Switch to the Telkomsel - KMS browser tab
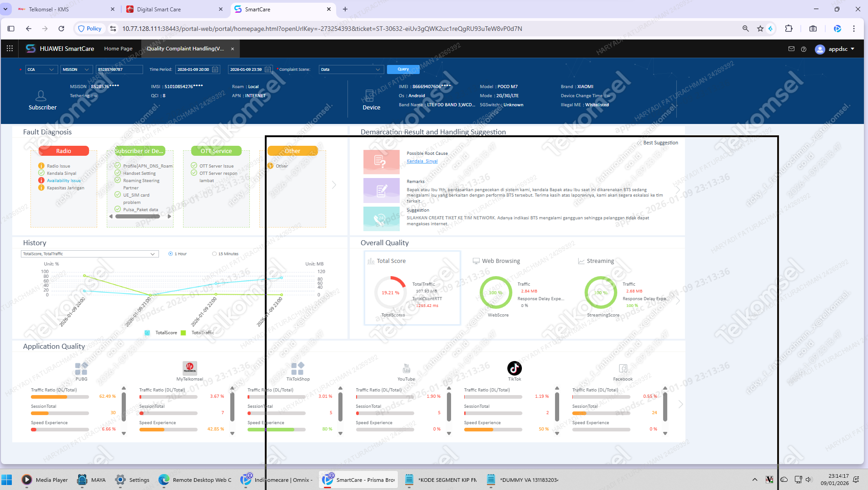 point(66,9)
